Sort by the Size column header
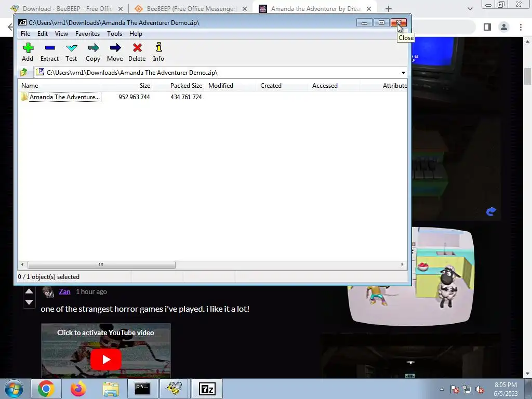Image resolution: width=532 pixels, height=399 pixels. tap(127, 86)
